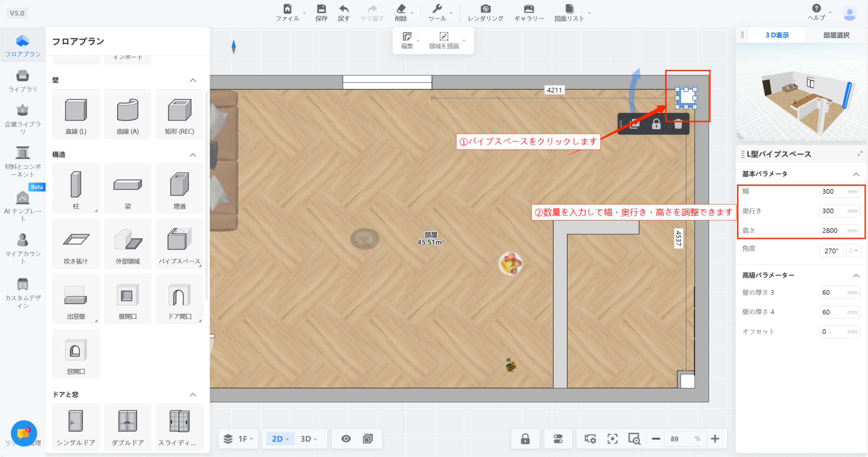Screen dimensions: 868x457
Task: Click the user avatar icon
Action: coord(849,13)
